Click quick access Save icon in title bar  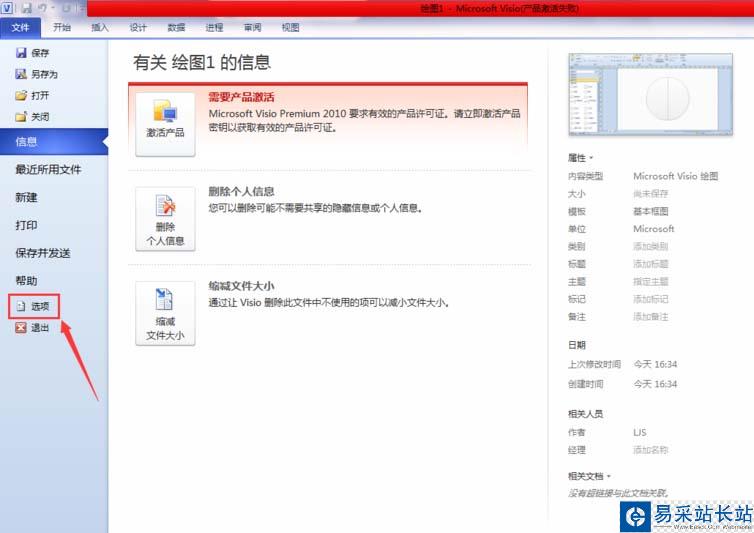coord(26,8)
